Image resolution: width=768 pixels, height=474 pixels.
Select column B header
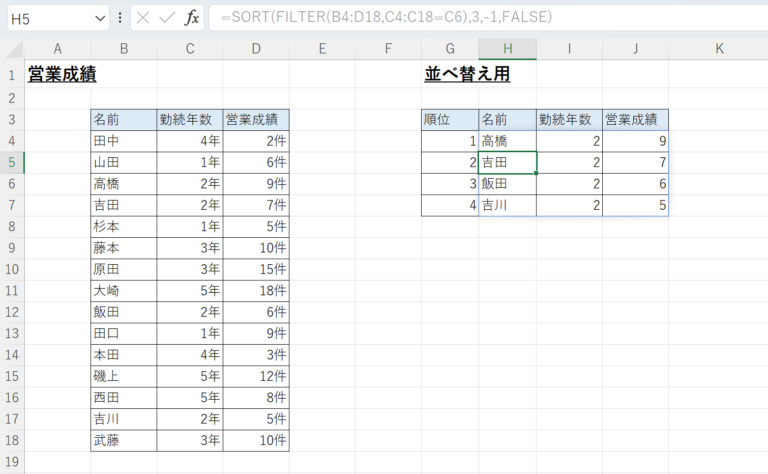[123, 49]
